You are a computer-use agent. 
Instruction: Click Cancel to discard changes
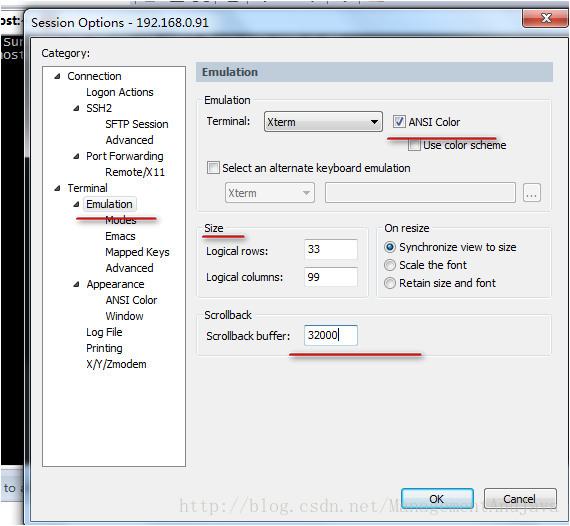coord(520,499)
